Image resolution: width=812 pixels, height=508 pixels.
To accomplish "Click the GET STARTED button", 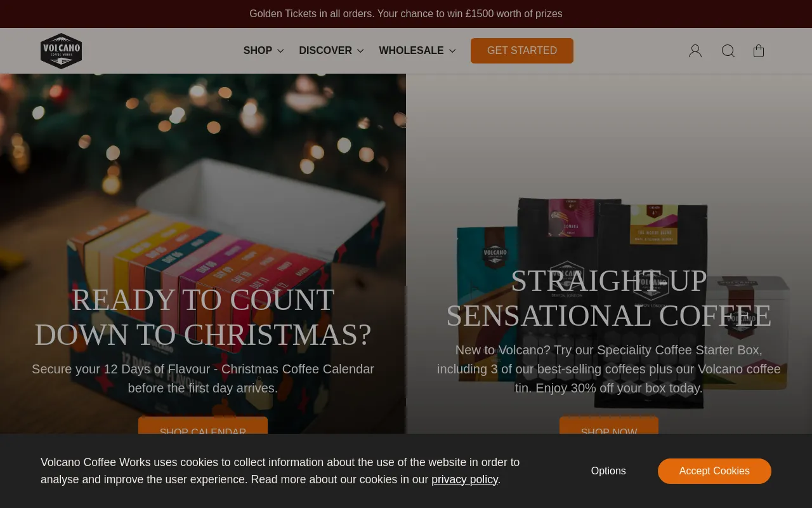I will (x=522, y=51).
